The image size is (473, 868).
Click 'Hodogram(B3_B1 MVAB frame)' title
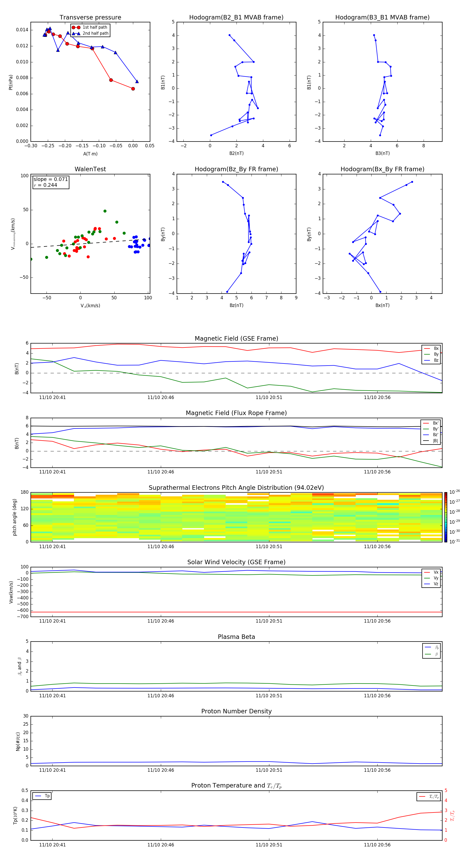pyautogui.click(x=382, y=17)
